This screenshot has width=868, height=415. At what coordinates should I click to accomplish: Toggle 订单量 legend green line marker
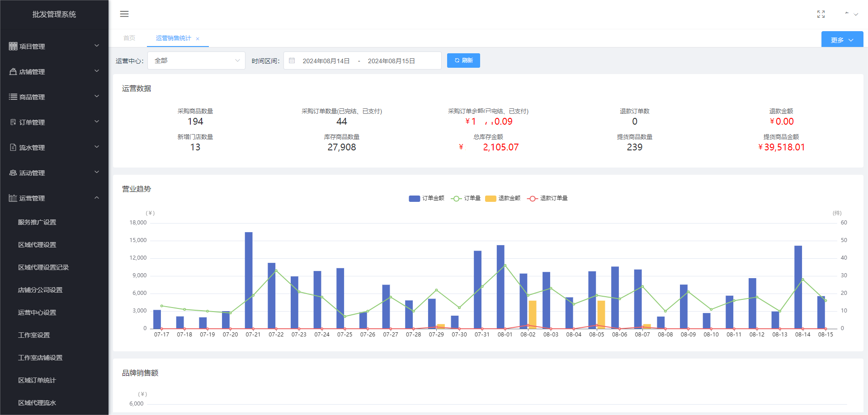pos(456,199)
